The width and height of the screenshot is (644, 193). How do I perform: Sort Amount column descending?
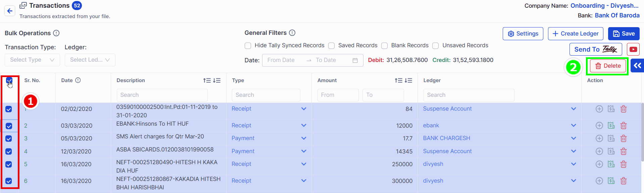[x=408, y=80]
